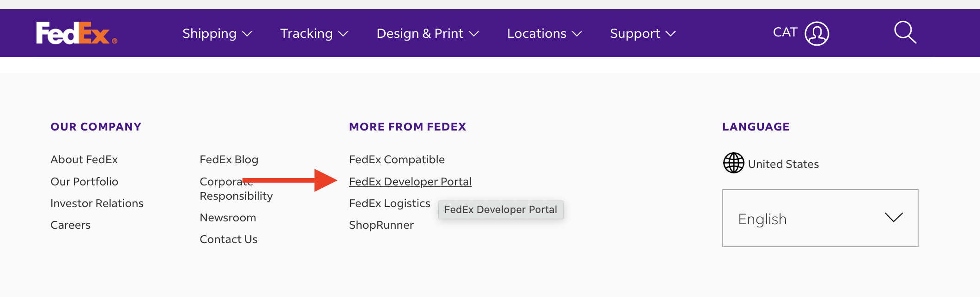Open the FedEx Compatible link
Viewport: 980px width, 297px height.
click(397, 160)
